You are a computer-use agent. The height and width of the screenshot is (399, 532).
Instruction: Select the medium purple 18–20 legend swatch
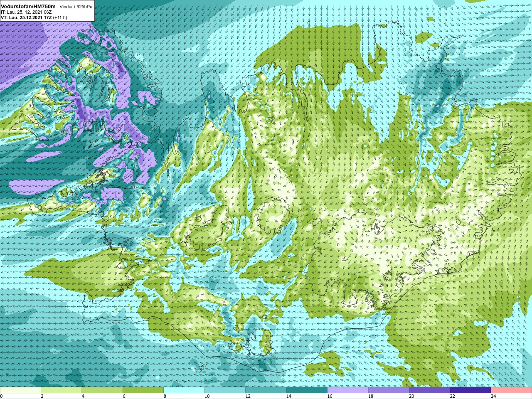(389, 390)
